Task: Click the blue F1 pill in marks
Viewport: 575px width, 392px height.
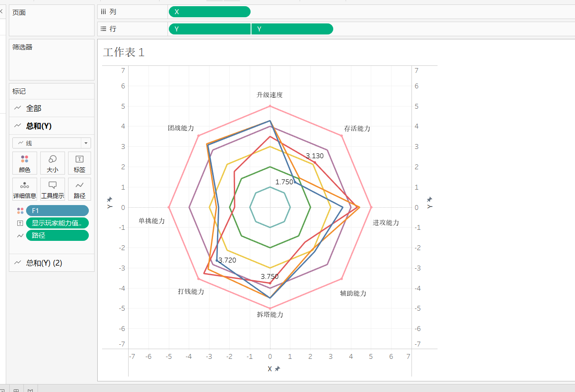Action: pyautogui.click(x=57, y=211)
